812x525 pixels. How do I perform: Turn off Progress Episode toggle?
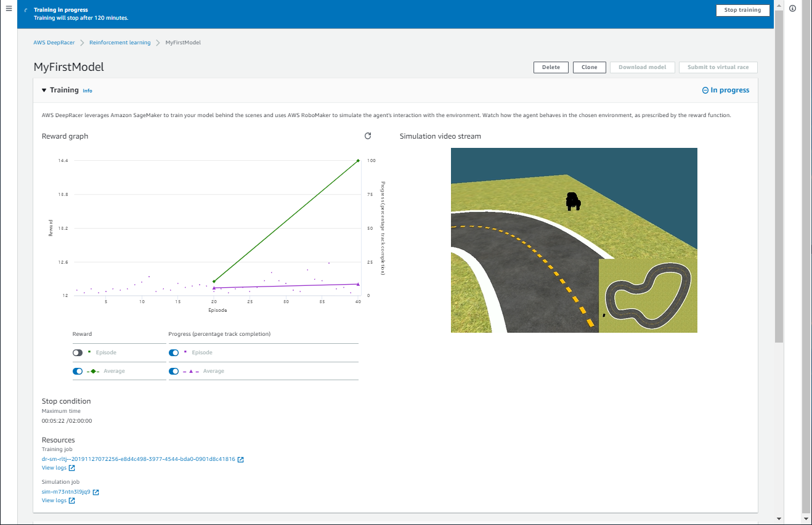tap(174, 352)
